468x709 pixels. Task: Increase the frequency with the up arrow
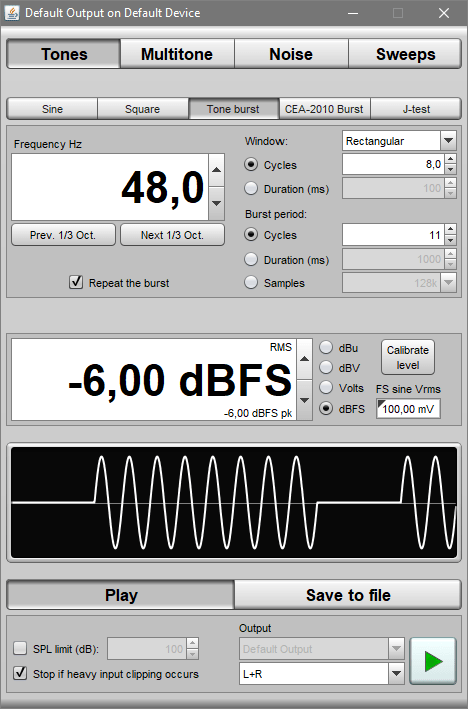217,170
